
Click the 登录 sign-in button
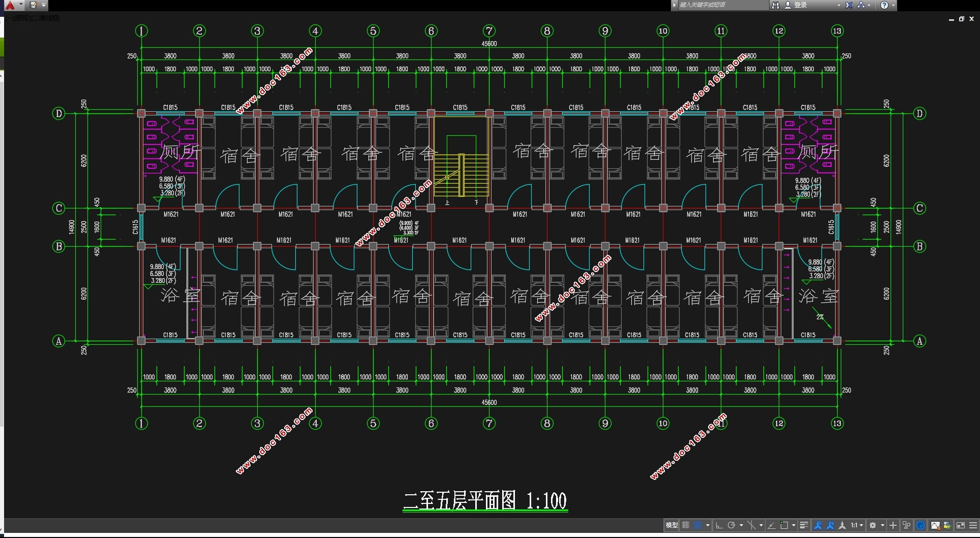tap(797, 5)
